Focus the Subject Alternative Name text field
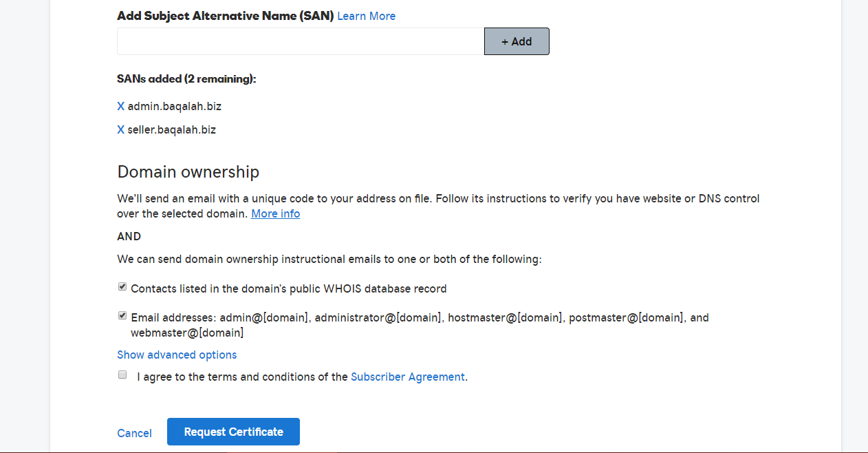The height and width of the screenshot is (453, 868). tap(301, 41)
